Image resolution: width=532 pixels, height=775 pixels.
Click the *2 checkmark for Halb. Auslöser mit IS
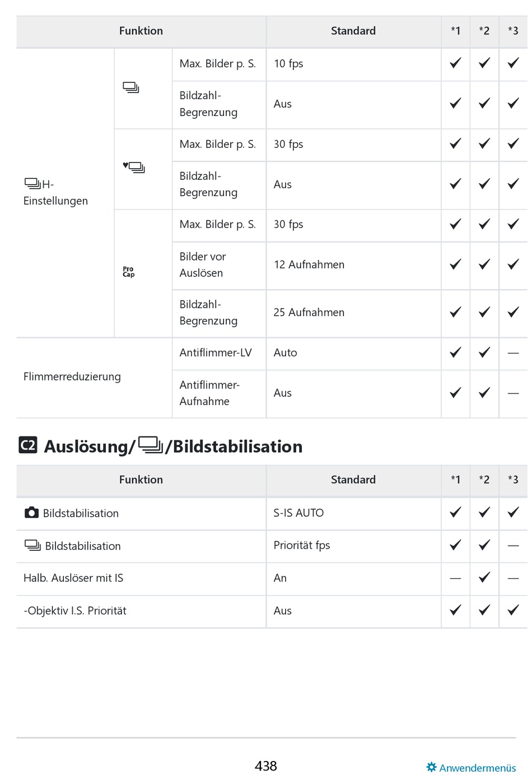click(484, 578)
